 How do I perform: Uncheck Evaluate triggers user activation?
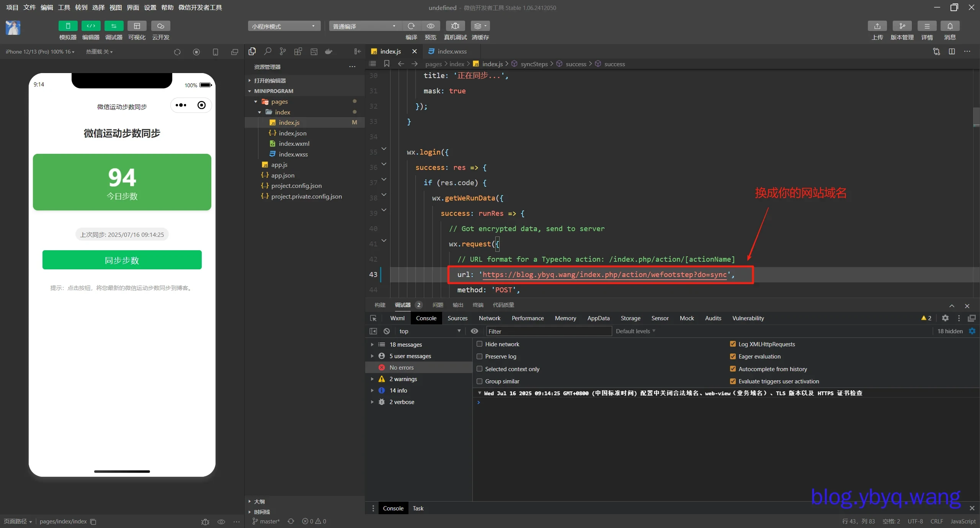pyautogui.click(x=733, y=381)
